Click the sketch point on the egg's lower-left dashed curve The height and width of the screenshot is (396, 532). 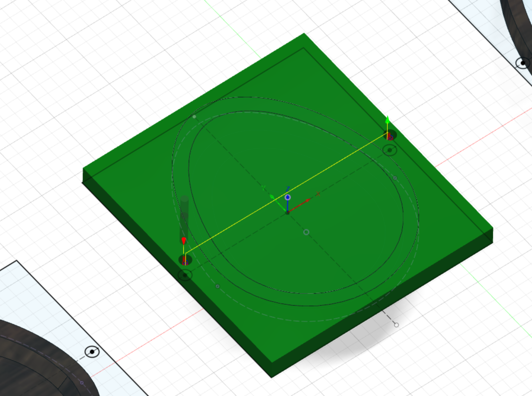218,286
